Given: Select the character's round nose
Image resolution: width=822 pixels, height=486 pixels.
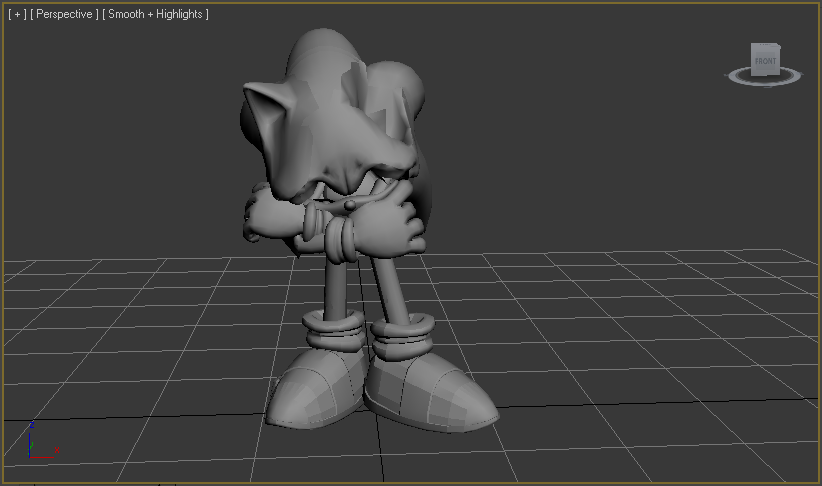Looking at the screenshot, I should tap(351, 205).
